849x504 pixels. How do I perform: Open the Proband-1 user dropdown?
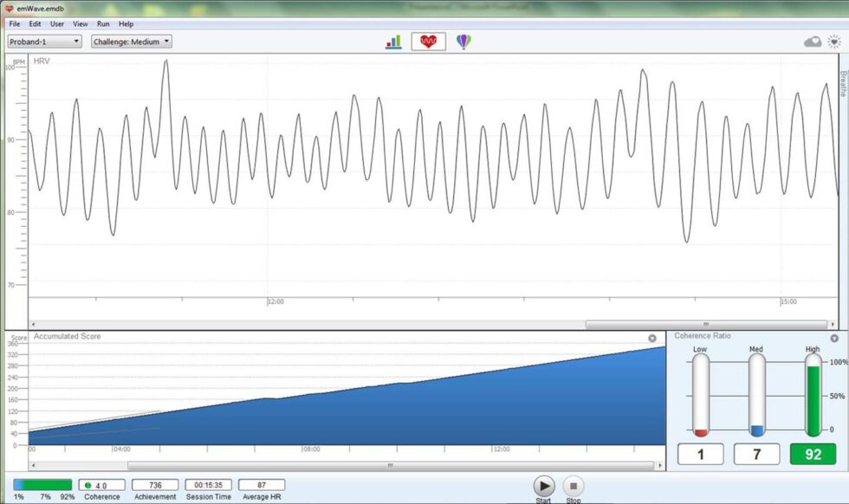pyautogui.click(x=43, y=40)
